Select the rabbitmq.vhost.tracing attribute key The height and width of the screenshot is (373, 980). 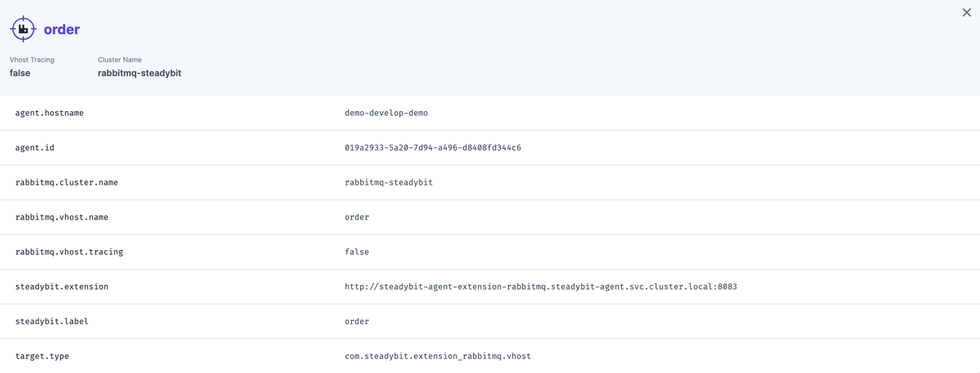coord(69,252)
